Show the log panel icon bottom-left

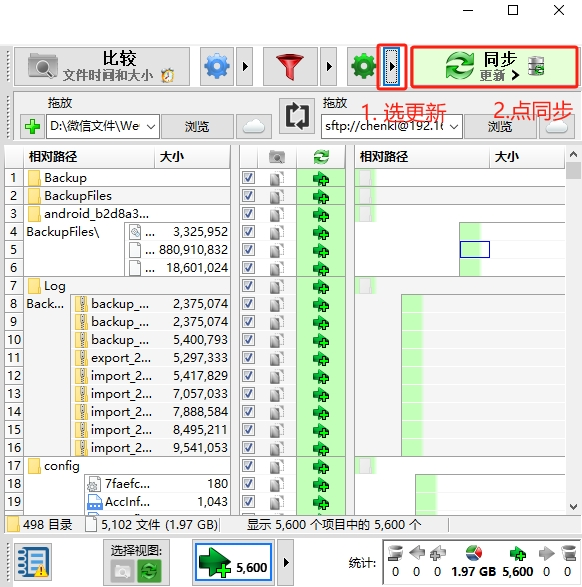point(33,562)
